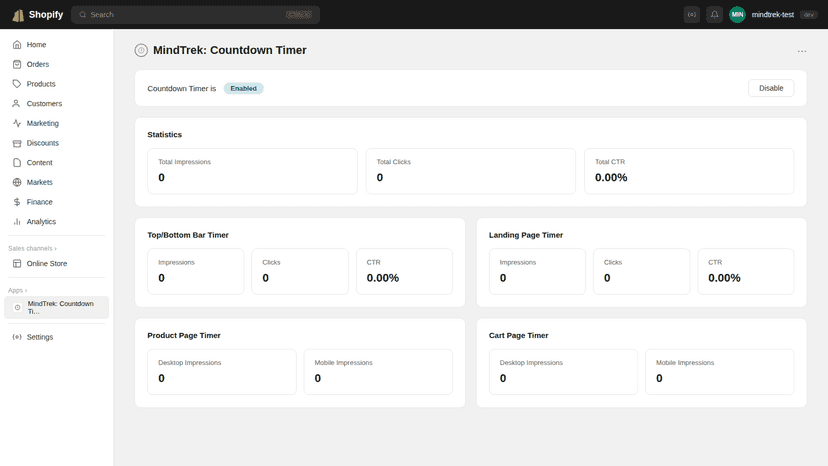Open Analytics in sidebar
This screenshot has height=466, width=828.
57,222
